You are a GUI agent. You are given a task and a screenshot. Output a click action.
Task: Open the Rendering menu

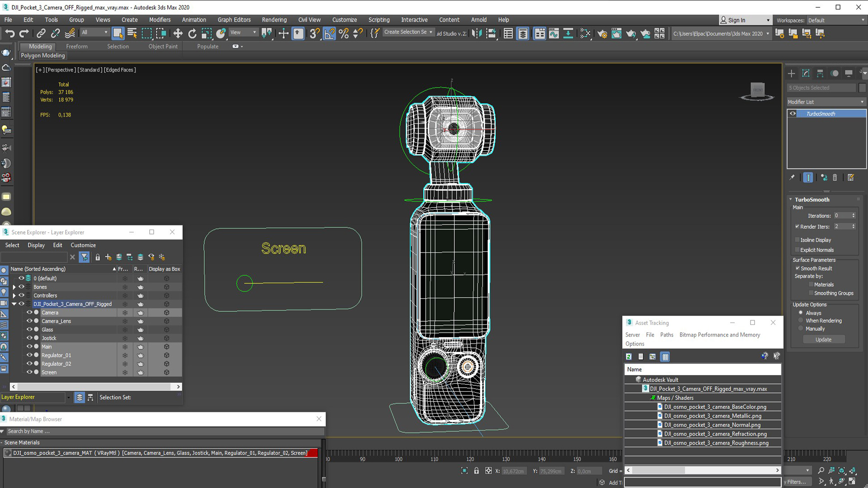tap(274, 20)
